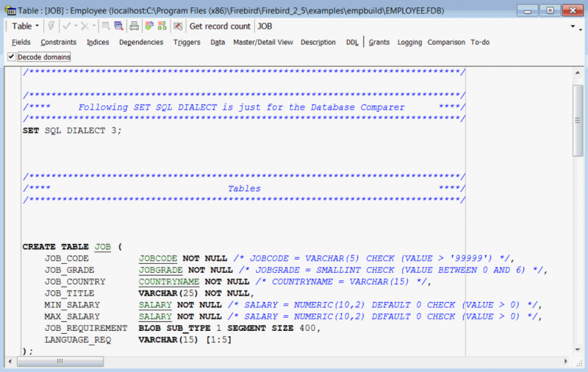This screenshot has height=372, width=588.
Task: Toggle the Decode domains checkbox
Action: (x=12, y=57)
